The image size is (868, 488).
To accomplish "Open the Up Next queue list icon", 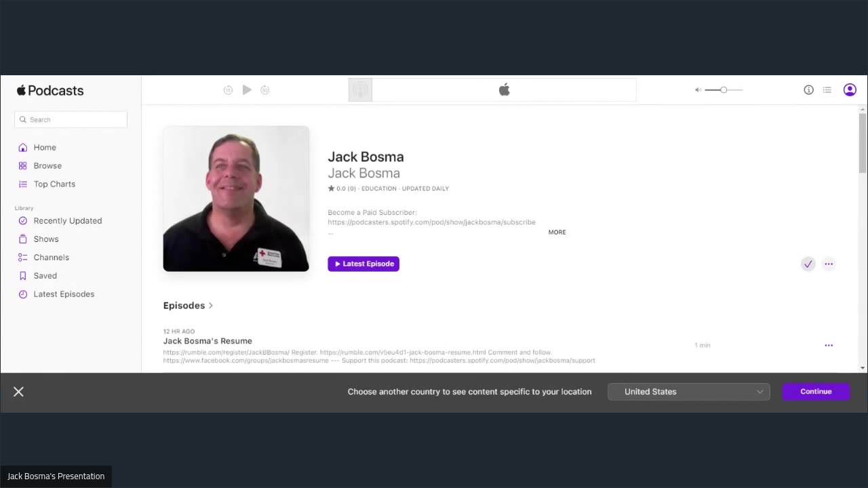I will (827, 89).
